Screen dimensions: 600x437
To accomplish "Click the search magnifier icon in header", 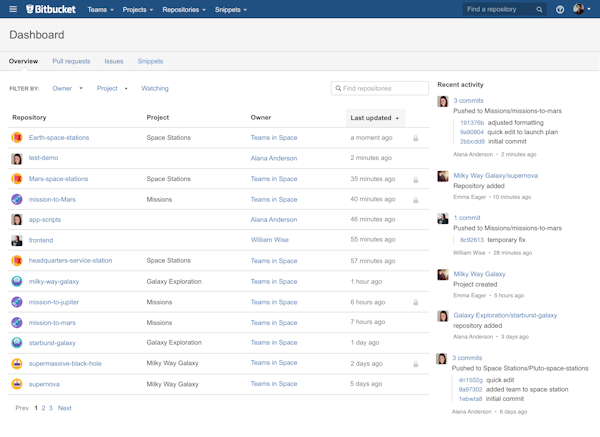I will point(539,10).
